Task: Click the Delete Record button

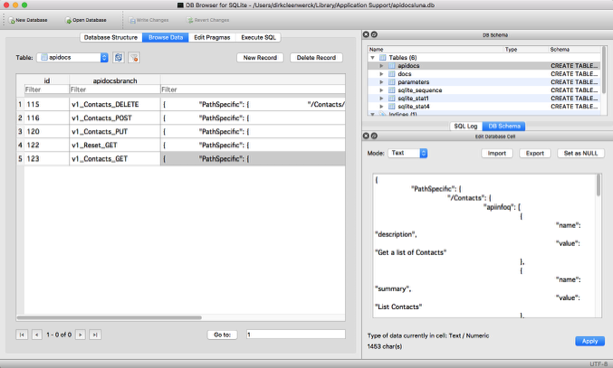Action: [x=316, y=57]
